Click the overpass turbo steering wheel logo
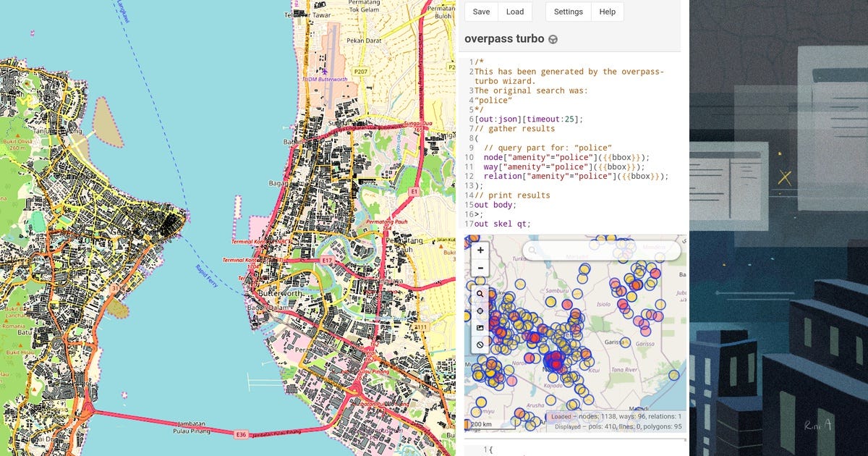This screenshot has height=456, width=868. (x=551, y=39)
